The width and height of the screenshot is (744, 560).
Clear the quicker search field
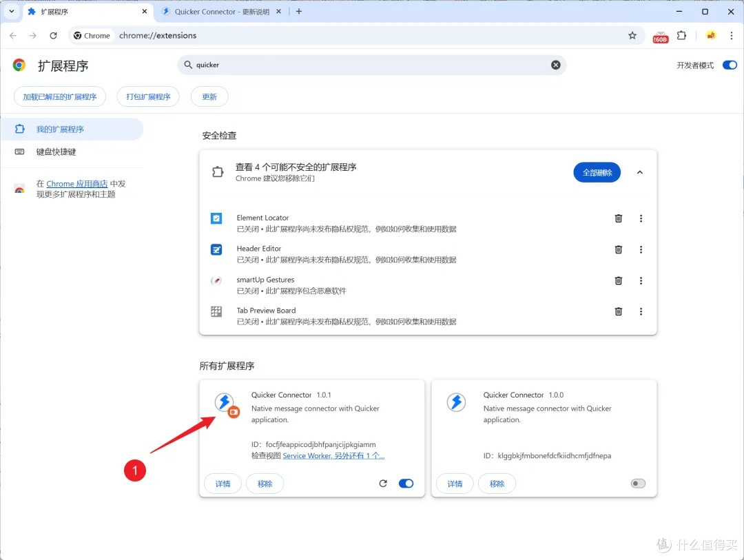pos(556,65)
